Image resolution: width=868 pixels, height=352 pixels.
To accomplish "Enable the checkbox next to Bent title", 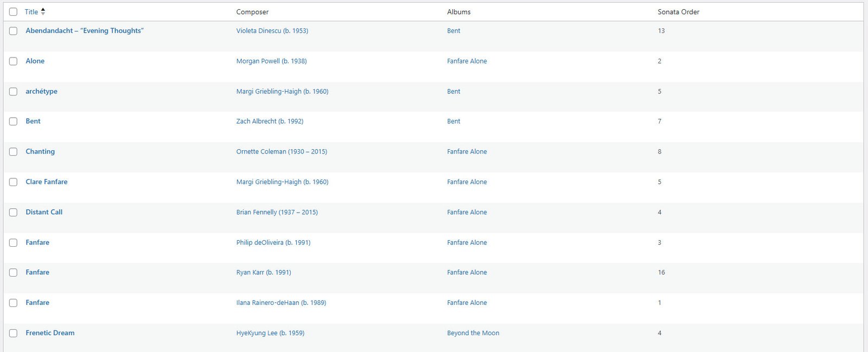I will click(x=13, y=121).
